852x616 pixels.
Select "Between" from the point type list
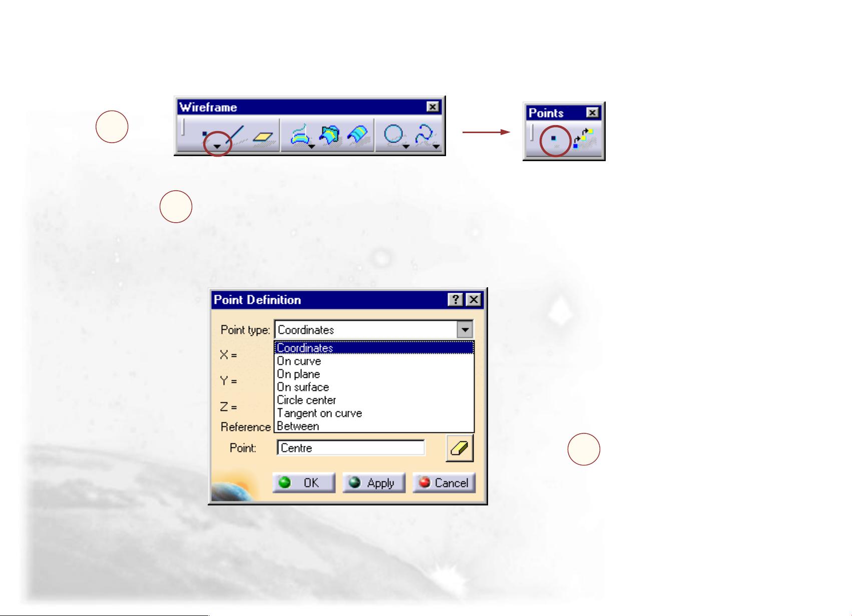pyautogui.click(x=298, y=426)
